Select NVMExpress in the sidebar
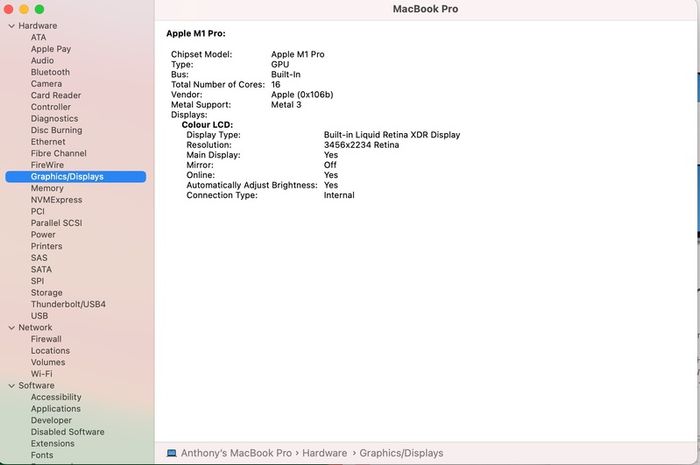The image size is (700, 465). pyautogui.click(x=57, y=200)
